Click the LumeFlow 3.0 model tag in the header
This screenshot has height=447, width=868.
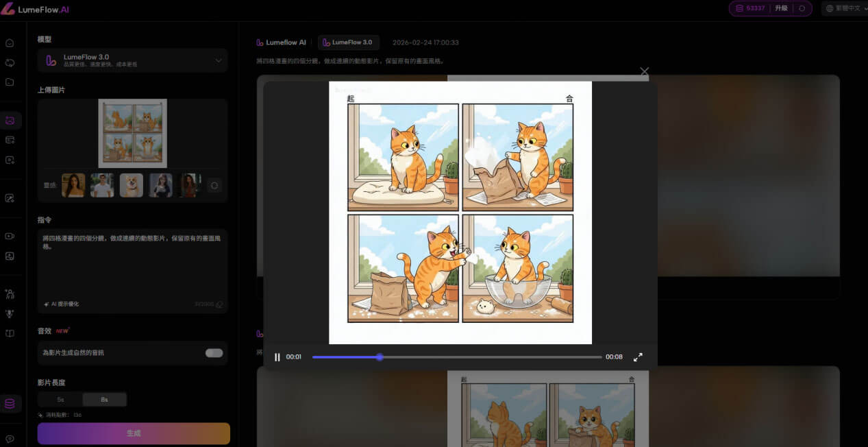click(x=348, y=43)
